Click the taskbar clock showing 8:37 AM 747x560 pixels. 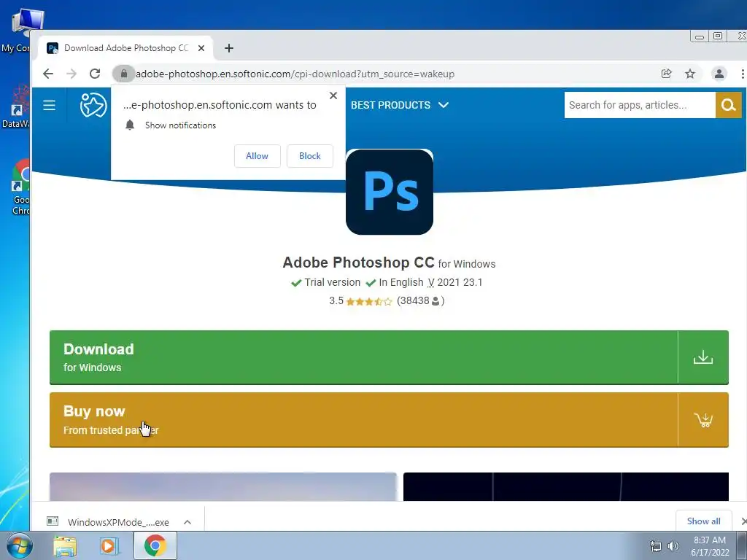pos(710,546)
